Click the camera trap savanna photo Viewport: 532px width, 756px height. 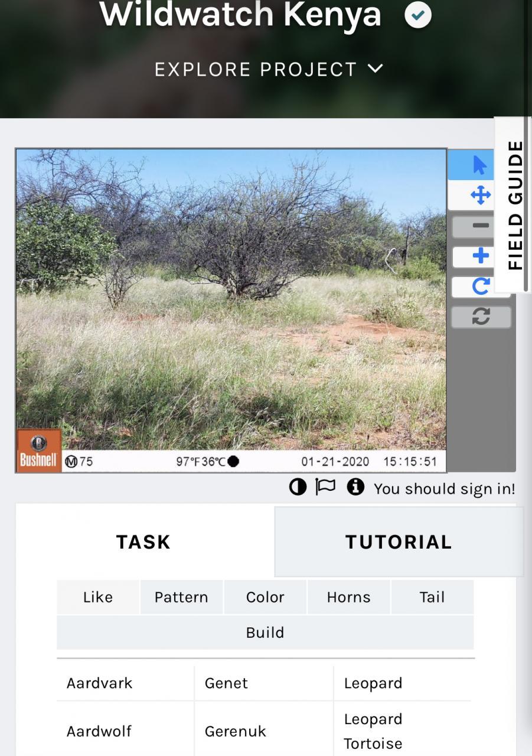tap(231, 299)
